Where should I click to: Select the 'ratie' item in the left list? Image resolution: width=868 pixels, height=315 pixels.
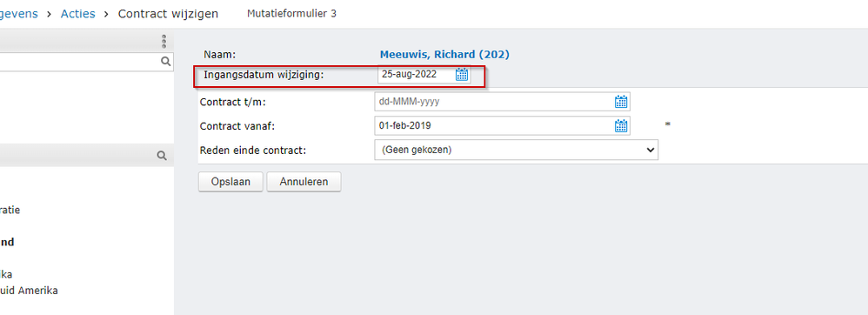coord(10,210)
